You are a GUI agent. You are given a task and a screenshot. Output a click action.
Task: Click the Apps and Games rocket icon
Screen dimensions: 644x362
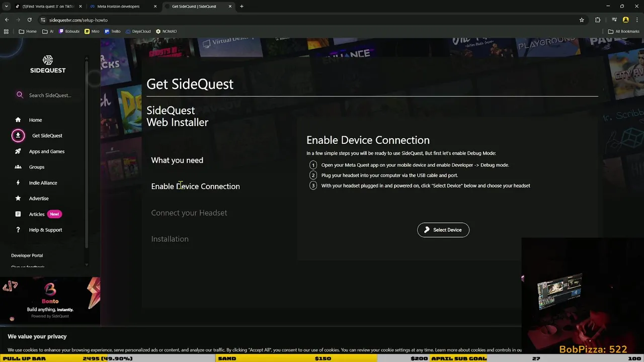coord(18,151)
